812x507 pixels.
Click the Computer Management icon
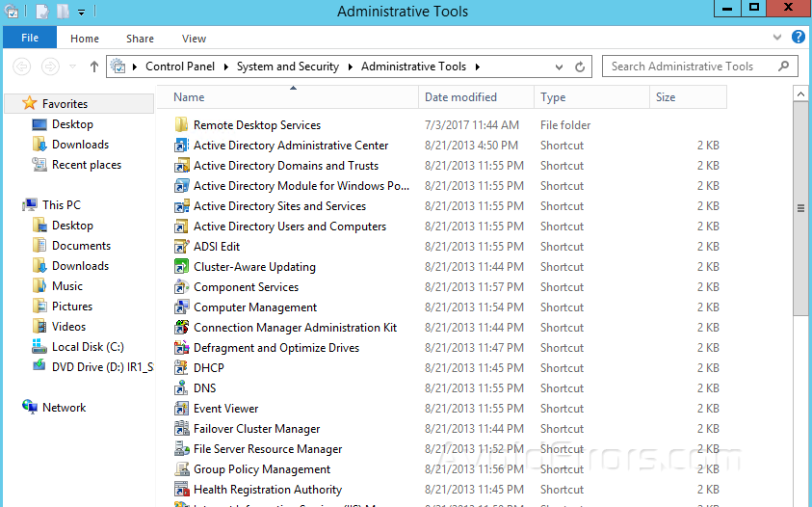181,307
